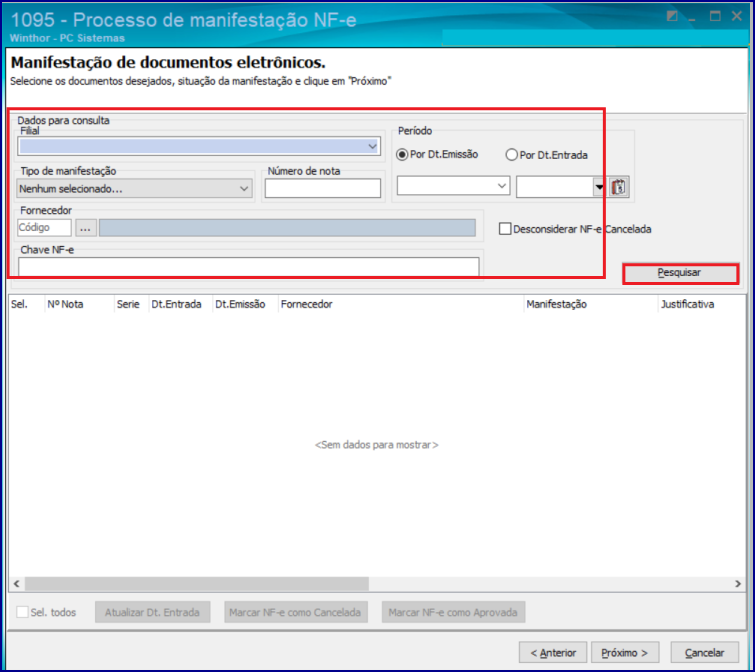Click Marcar NF-e como Aprovada button

click(453, 612)
